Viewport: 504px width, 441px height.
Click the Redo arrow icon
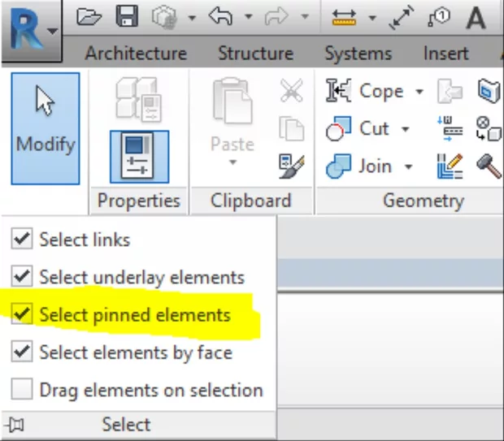point(276,16)
